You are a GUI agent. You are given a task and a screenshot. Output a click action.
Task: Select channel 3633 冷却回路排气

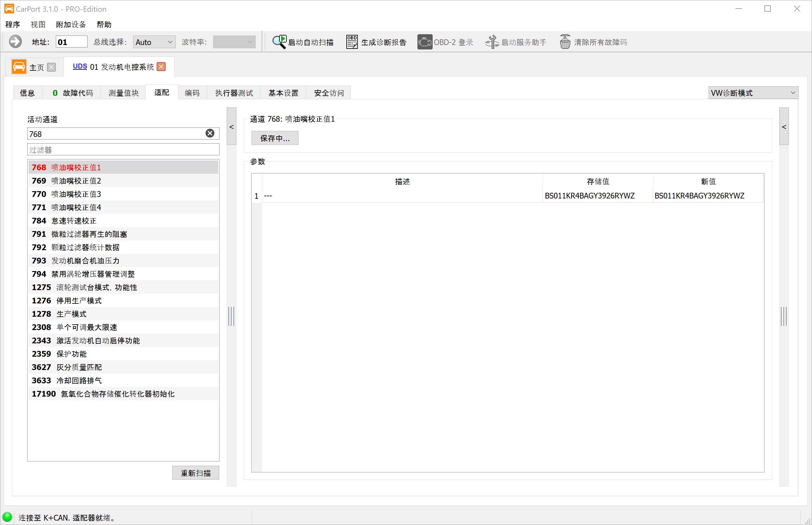click(123, 380)
